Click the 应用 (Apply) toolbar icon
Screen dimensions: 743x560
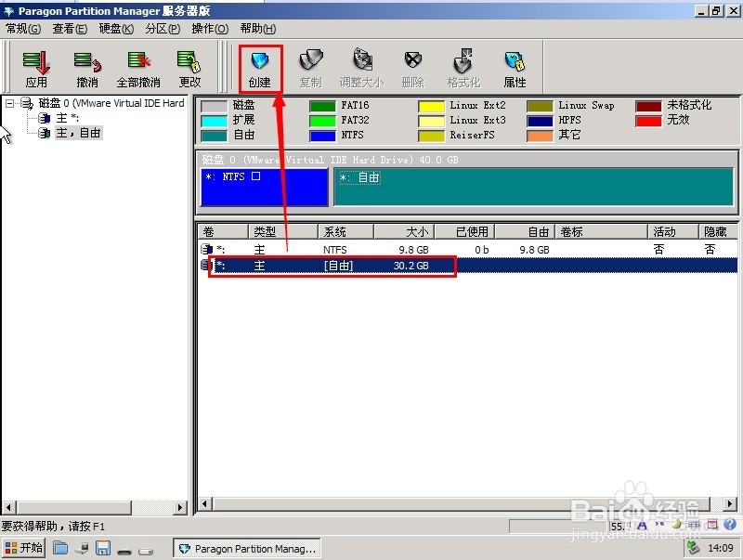click(x=36, y=68)
